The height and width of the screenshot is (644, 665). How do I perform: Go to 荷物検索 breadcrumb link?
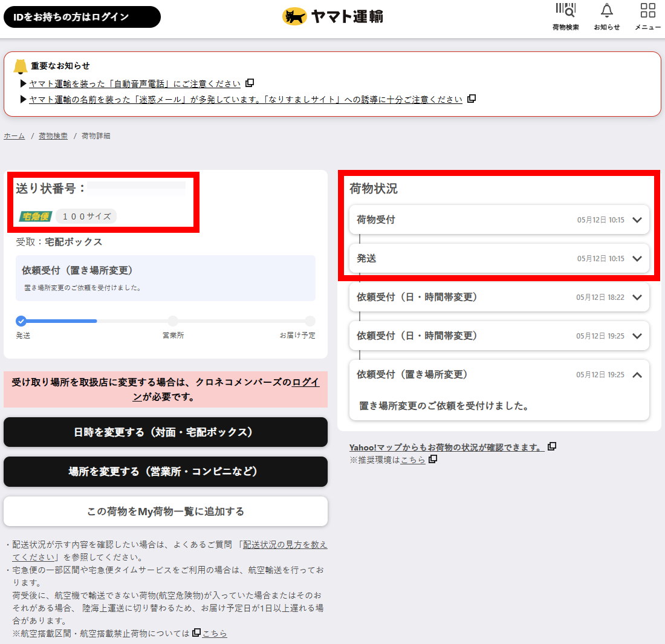[53, 136]
